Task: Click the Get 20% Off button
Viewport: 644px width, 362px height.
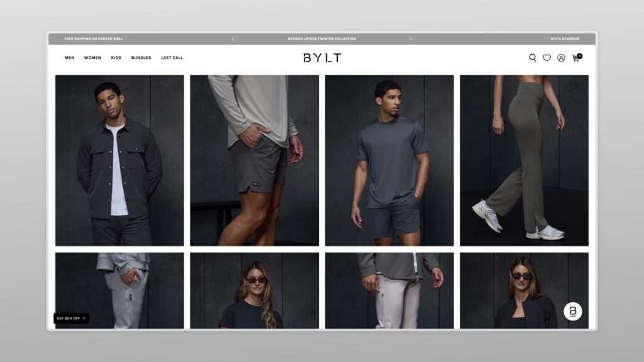Action: (69, 319)
